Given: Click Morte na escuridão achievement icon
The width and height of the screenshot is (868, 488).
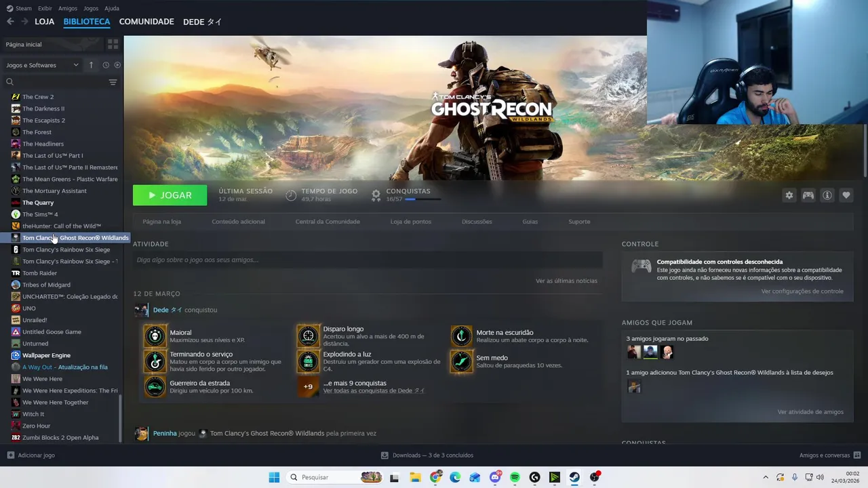Looking at the screenshot, I should [x=462, y=335].
